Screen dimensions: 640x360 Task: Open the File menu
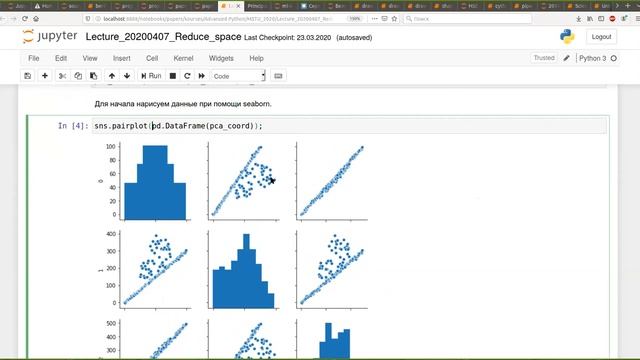33,58
